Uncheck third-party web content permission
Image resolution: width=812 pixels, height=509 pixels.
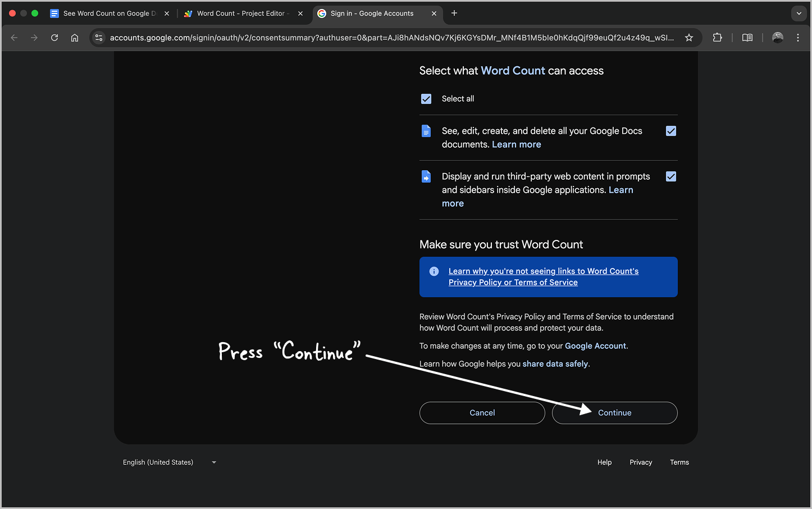671,176
